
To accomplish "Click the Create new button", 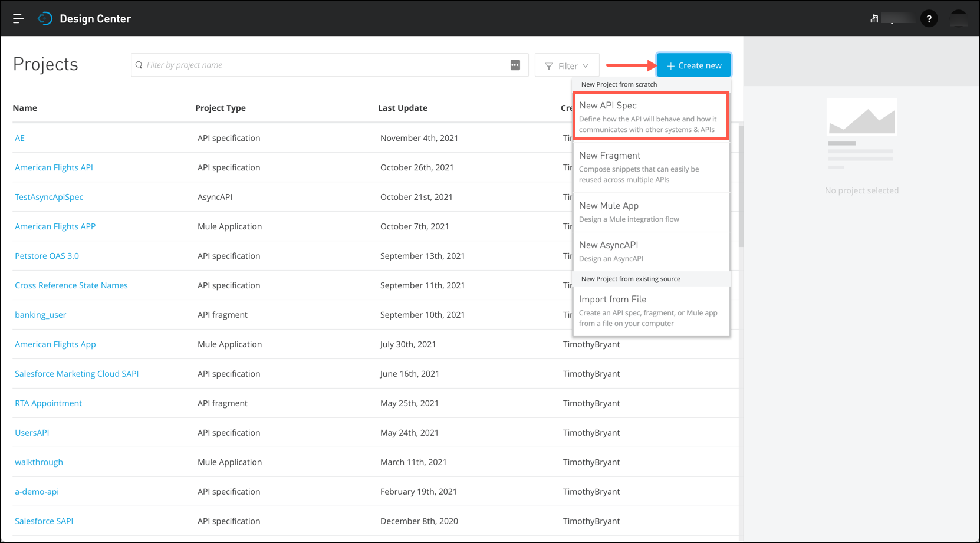I will (x=694, y=65).
